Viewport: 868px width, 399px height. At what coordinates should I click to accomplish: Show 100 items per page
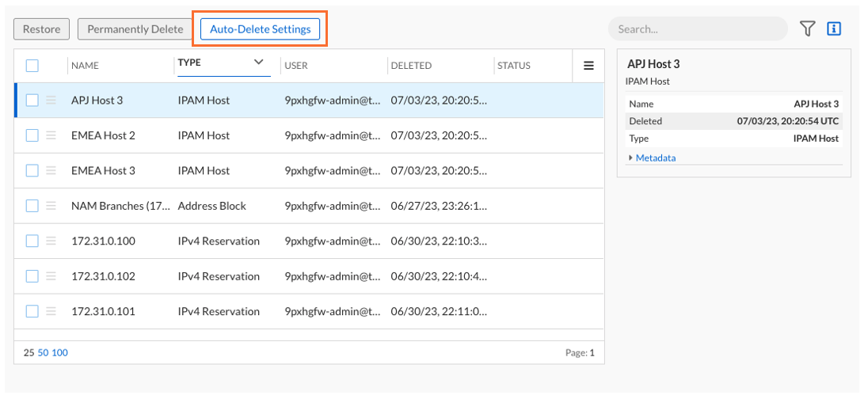point(60,353)
